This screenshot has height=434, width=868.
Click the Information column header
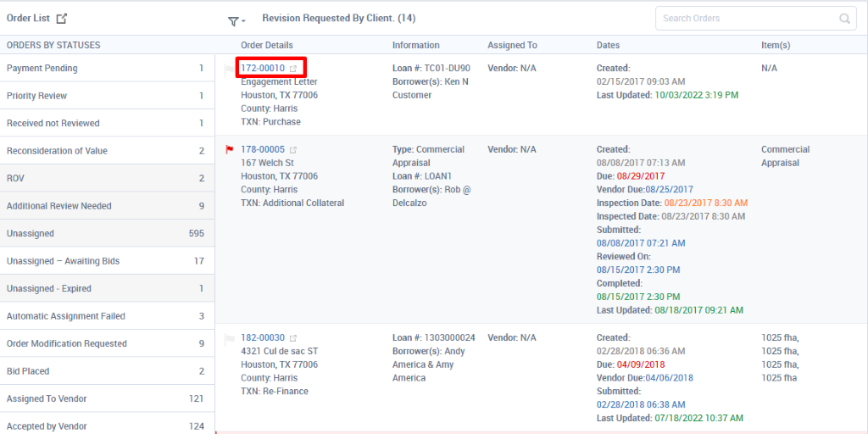point(415,45)
